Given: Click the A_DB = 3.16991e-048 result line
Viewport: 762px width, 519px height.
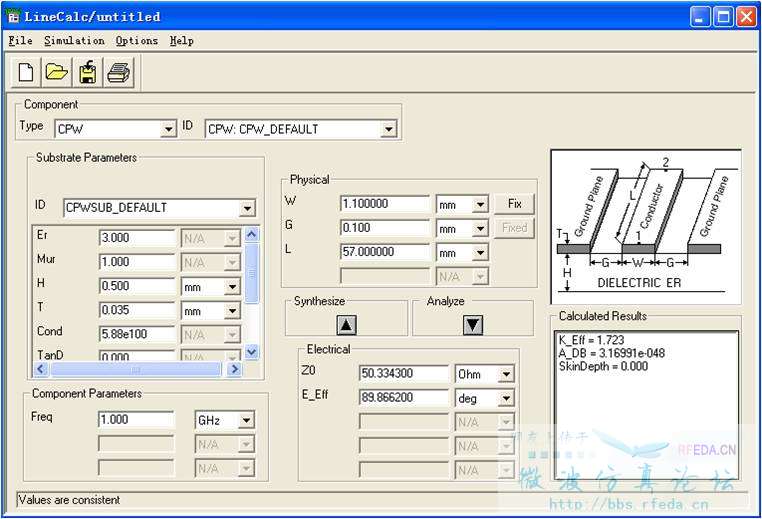Looking at the screenshot, I should pyautogui.click(x=611, y=353).
